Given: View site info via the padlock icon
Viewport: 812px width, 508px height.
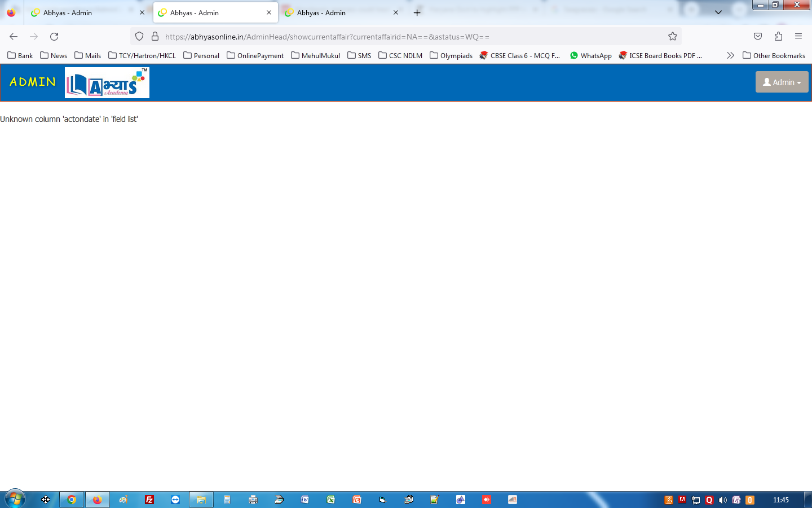Looking at the screenshot, I should [155, 37].
